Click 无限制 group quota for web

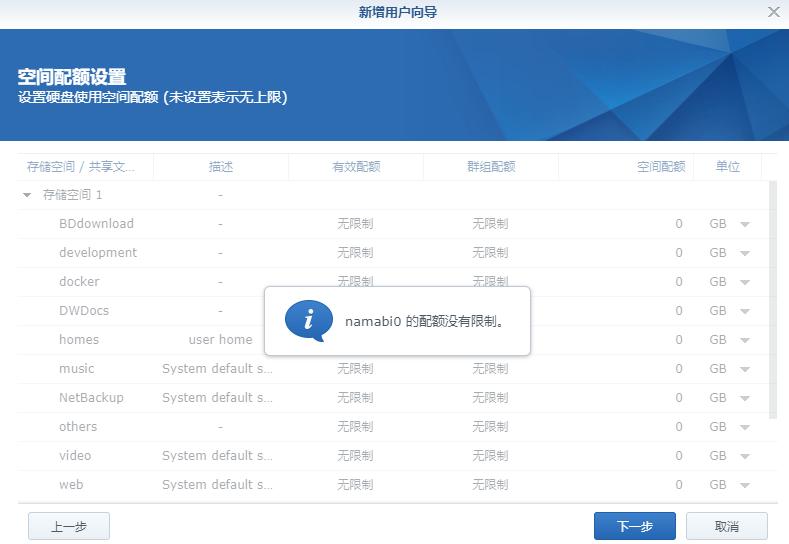point(490,485)
